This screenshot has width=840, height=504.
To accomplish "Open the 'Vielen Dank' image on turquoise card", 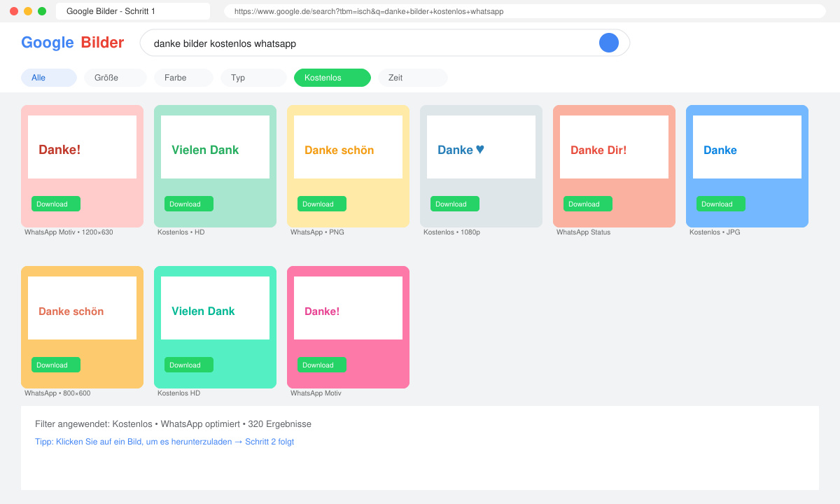I will pyautogui.click(x=215, y=308).
